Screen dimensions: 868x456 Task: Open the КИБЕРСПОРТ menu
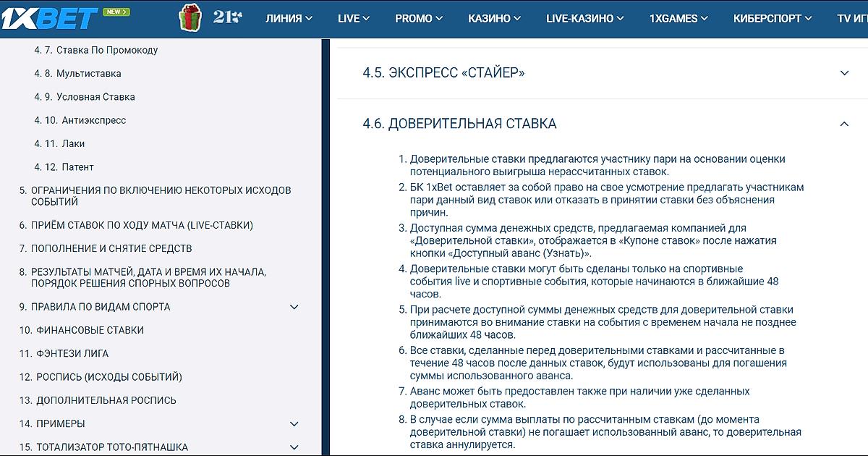pyautogui.click(x=773, y=19)
